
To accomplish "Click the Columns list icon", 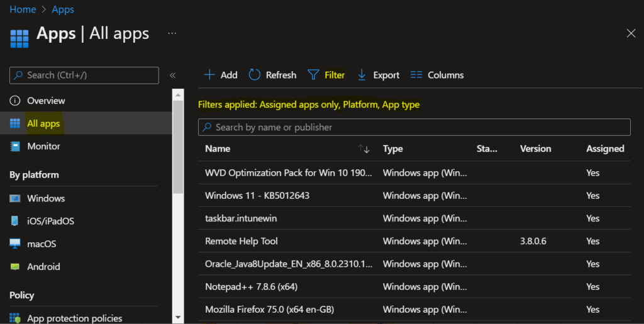I will click(x=416, y=75).
